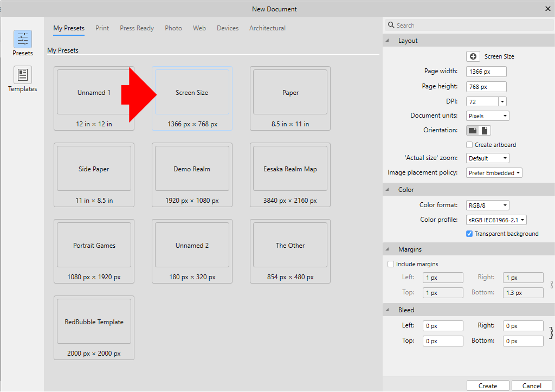Screen dimensions: 555x392
Task: Open the Presets sidebar view
Action: click(22, 42)
